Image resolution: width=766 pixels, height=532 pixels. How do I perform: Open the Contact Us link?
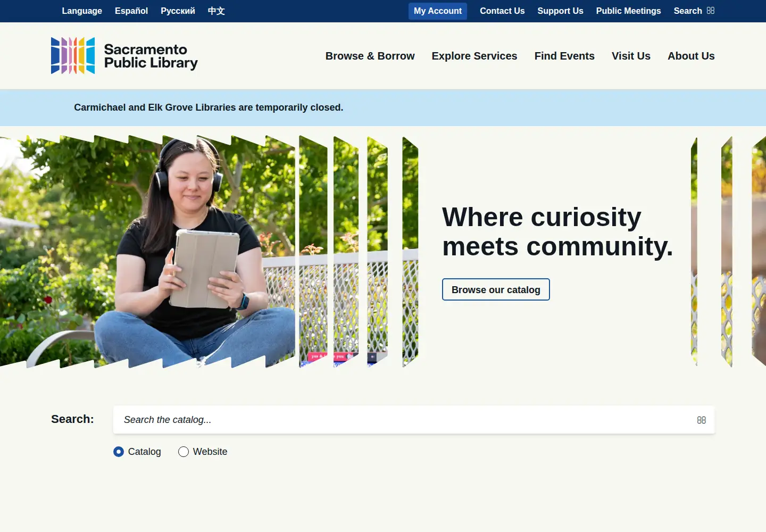(502, 11)
